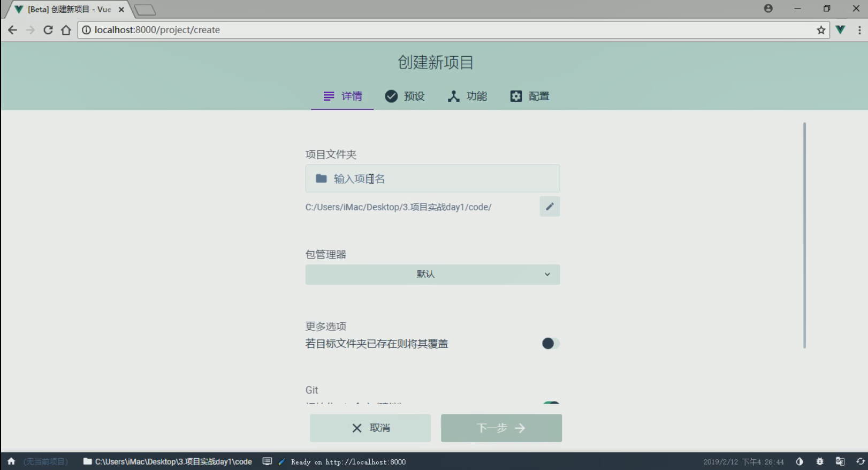The width and height of the screenshot is (868, 470).
Task: Click the pencil icon to edit folder path
Action: point(550,207)
